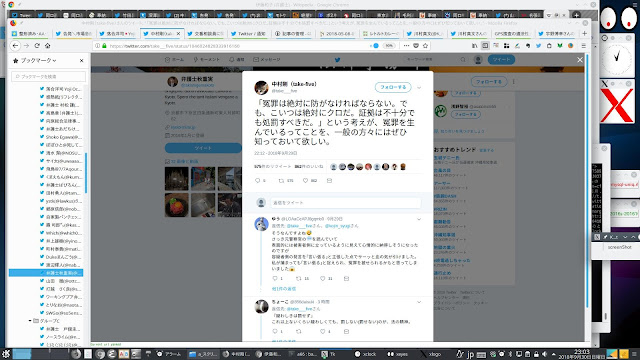Bookmark this page with star icon
Image resolution: width=640 pixels, height=360 pixels.
(x=425, y=46)
